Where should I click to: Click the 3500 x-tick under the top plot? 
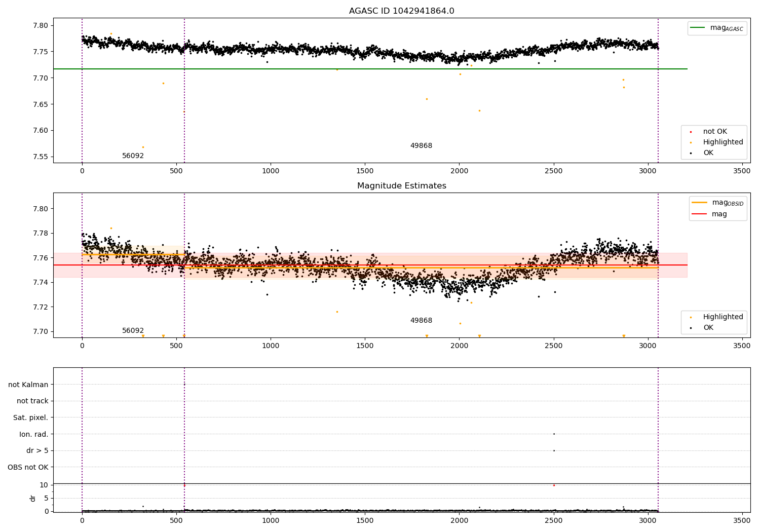[x=742, y=171]
